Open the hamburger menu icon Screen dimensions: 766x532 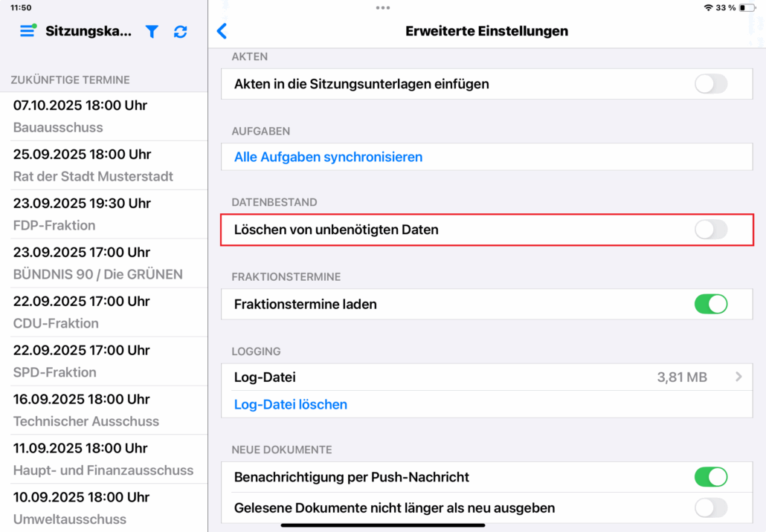coord(28,31)
